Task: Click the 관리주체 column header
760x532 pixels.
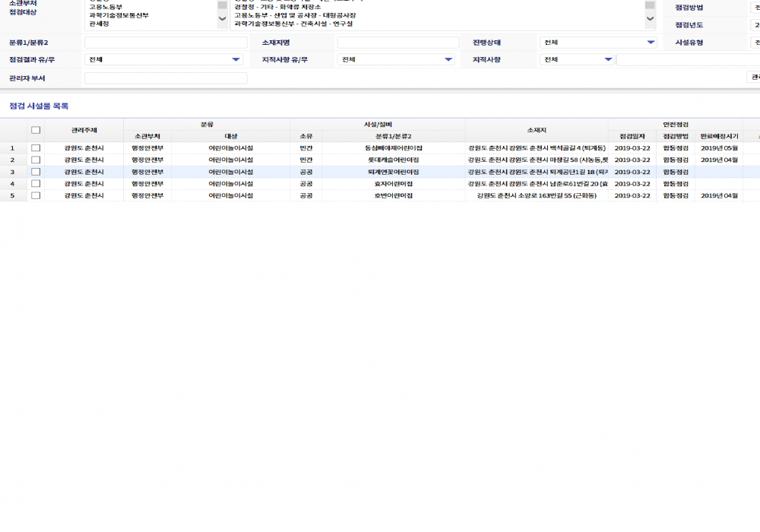Action: [84, 130]
